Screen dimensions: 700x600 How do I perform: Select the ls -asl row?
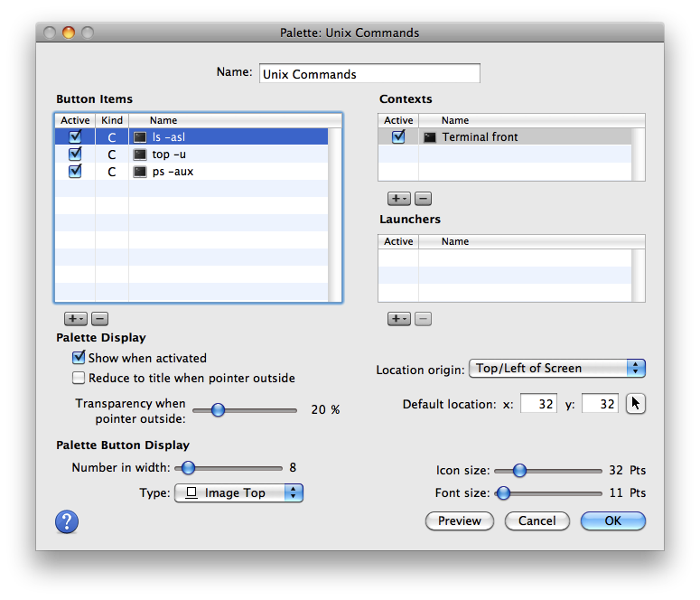[191, 136]
